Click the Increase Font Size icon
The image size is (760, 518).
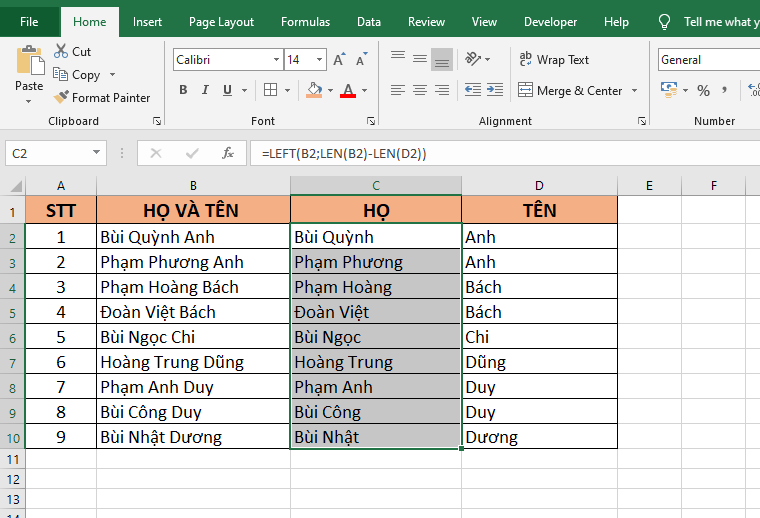[x=340, y=60]
